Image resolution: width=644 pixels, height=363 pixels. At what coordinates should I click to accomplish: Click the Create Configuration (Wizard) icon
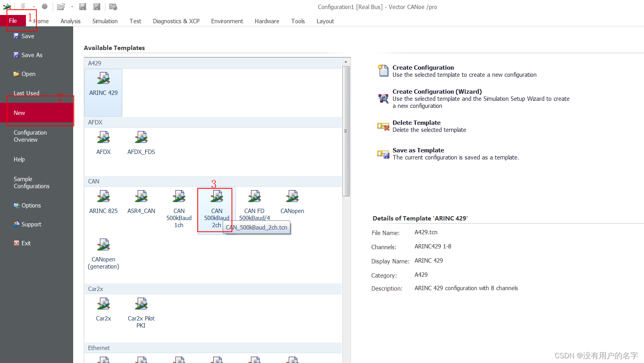(x=383, y=98)
